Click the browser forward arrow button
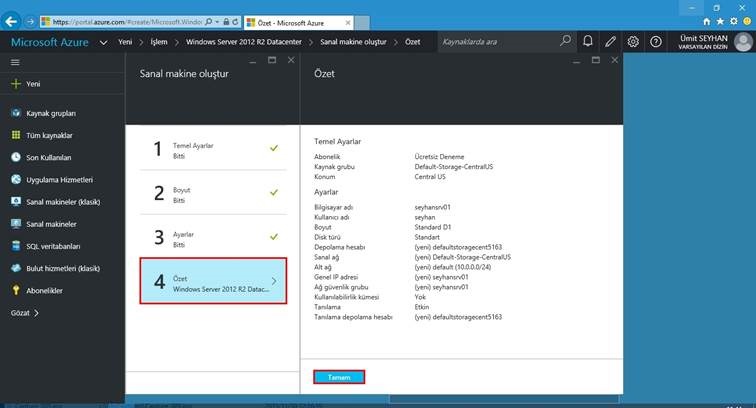 (x=30, y=22)
